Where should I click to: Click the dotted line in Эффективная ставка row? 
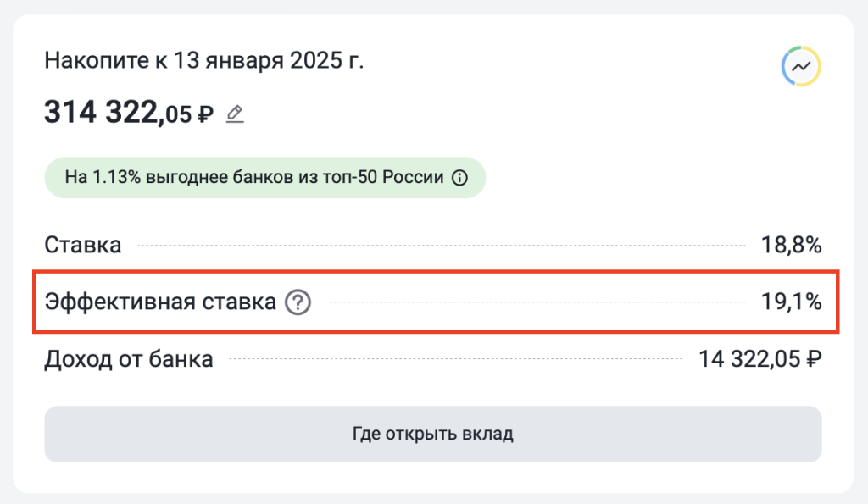tap(534, 302)
